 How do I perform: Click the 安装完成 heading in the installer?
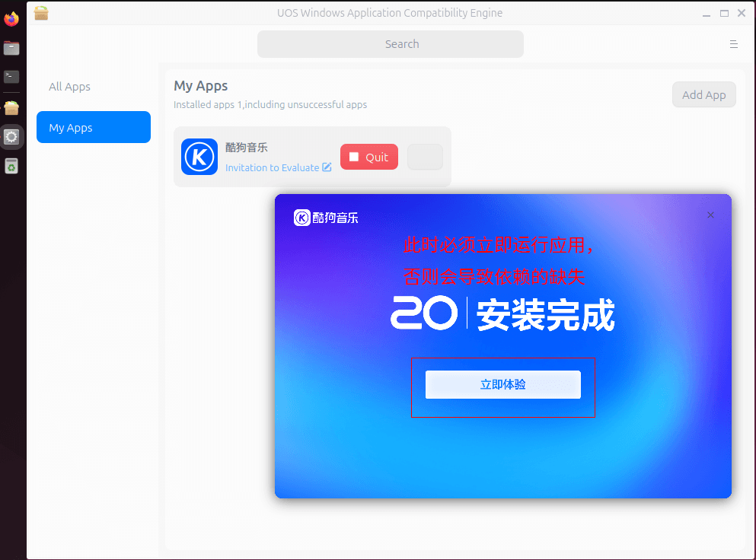tap(546, 315)
